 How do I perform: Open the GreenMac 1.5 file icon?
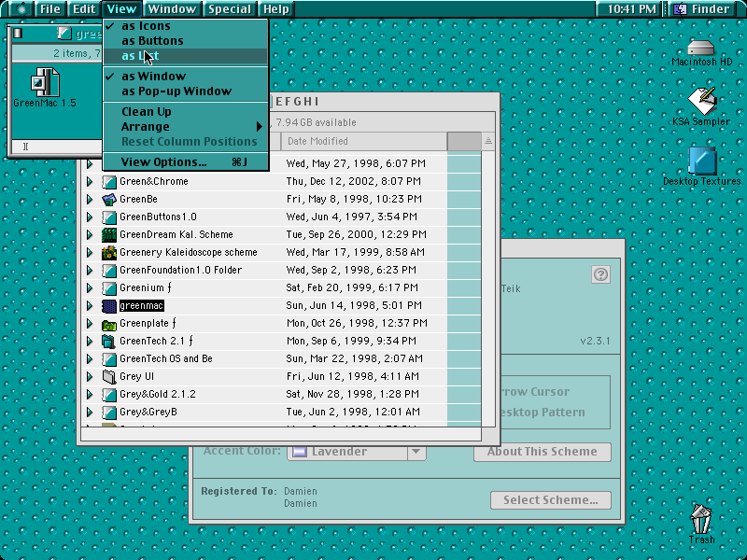[x=45, y=82]
